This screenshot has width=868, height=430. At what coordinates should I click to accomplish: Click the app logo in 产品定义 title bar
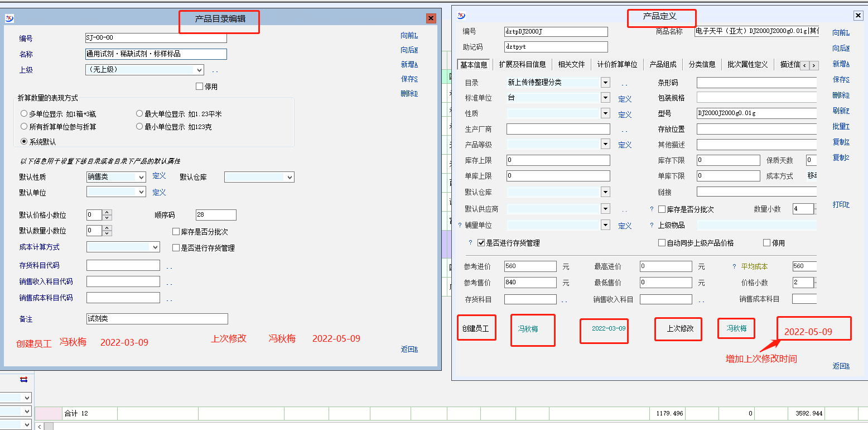[x=461, y=16]
